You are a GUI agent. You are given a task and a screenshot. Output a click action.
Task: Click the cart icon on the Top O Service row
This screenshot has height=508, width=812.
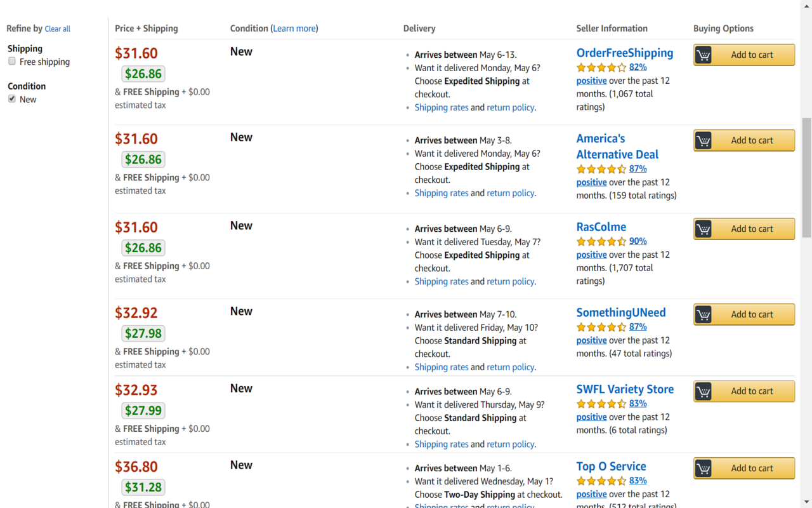point(703,468)
